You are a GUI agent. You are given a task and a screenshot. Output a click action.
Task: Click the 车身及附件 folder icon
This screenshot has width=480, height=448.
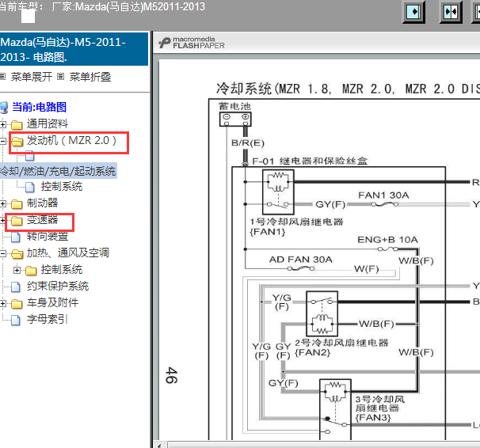(x=17, y=304)
